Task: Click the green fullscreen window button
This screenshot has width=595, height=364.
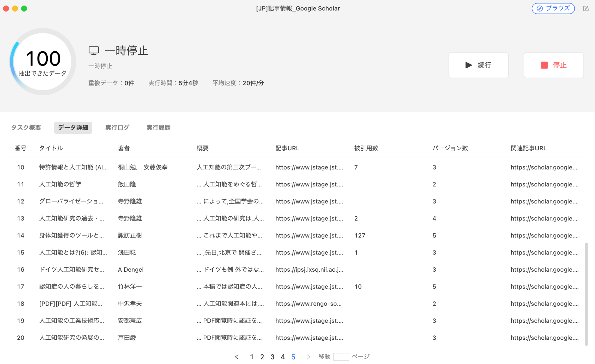Action: pyautogui.click(x=24, y=8)
